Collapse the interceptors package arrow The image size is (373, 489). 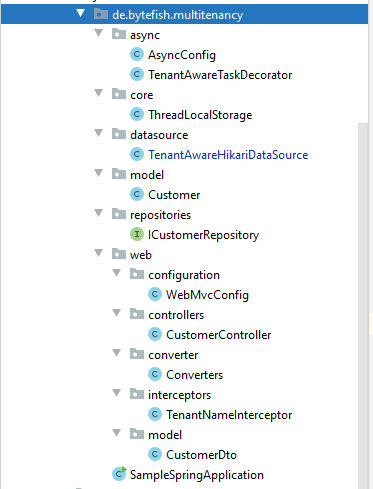[116, 393]
